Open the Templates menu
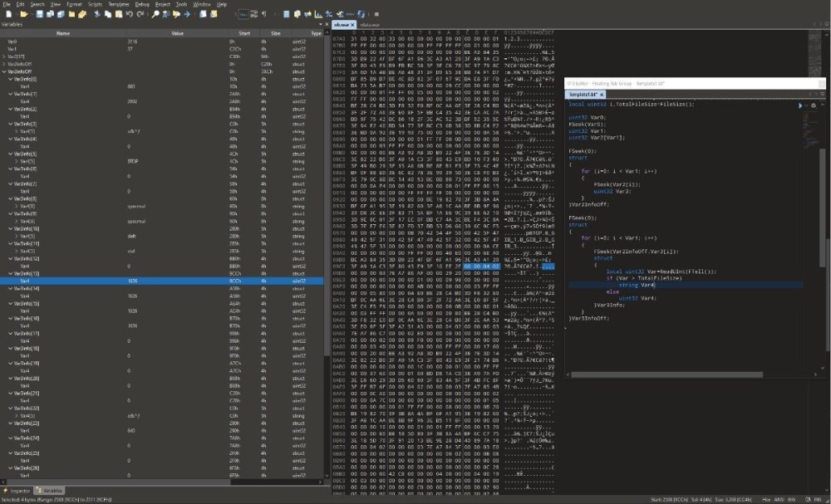This screenshot has height=504, width=831. pyautogui.click(x=120, y=4)
